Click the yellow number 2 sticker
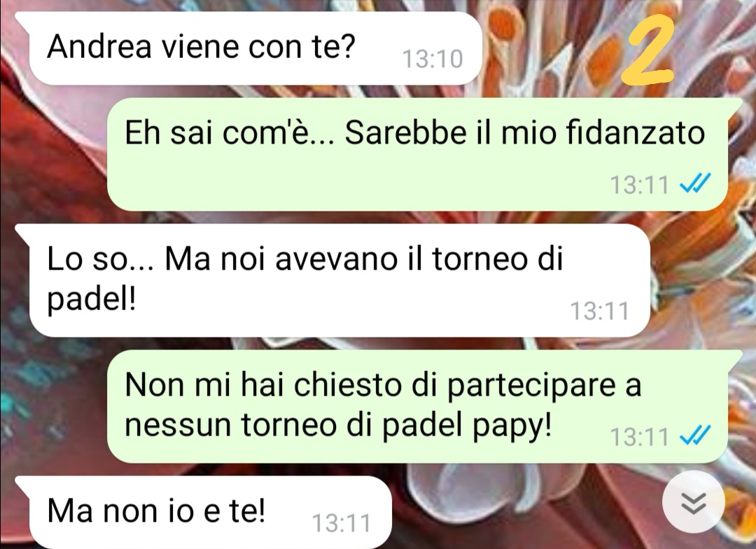The height and width of the screenshot is (549, 756). (x=646, y=48)
